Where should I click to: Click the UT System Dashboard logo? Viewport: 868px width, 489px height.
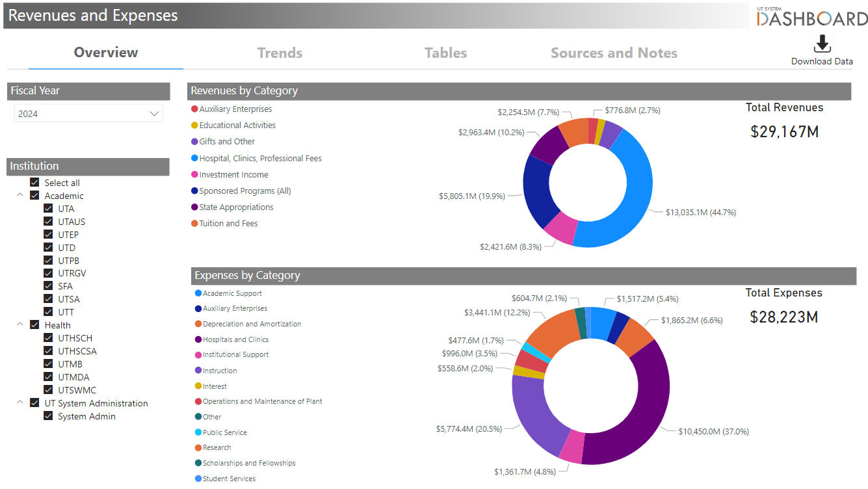click(x=812, y=16)
